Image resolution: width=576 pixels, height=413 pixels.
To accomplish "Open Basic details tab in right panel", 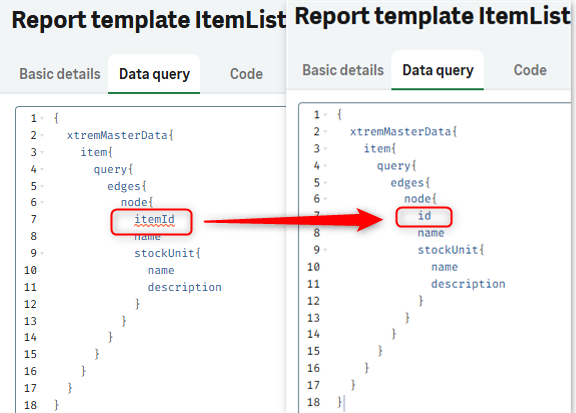I will tap(343, 70).
